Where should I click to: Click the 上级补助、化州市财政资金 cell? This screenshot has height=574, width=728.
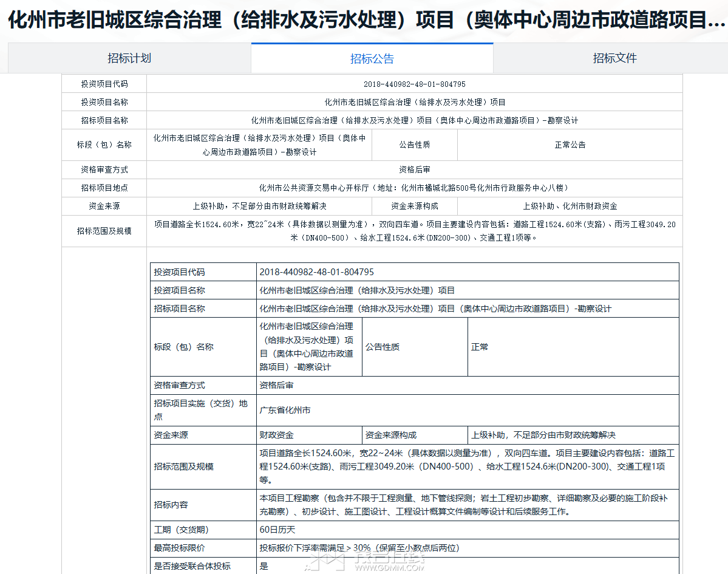[570, 206]
